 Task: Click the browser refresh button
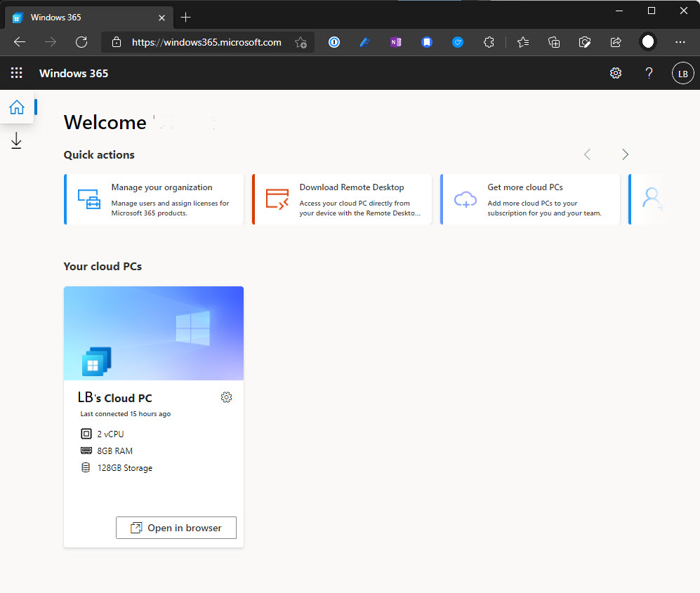pyautogui.click(x=81, y=42)
